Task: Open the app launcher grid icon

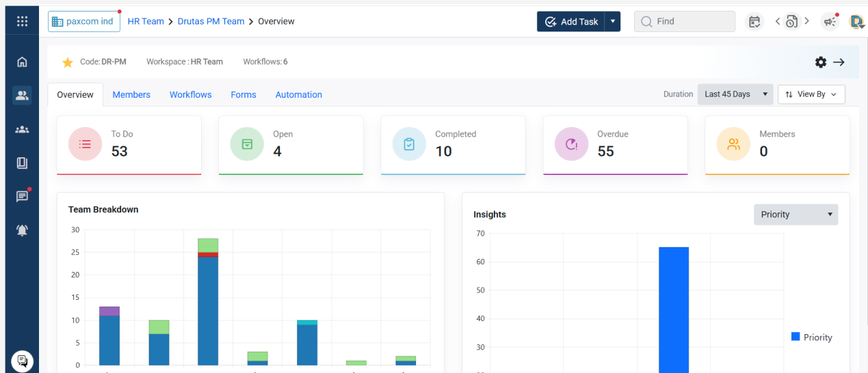Action: 22,21
